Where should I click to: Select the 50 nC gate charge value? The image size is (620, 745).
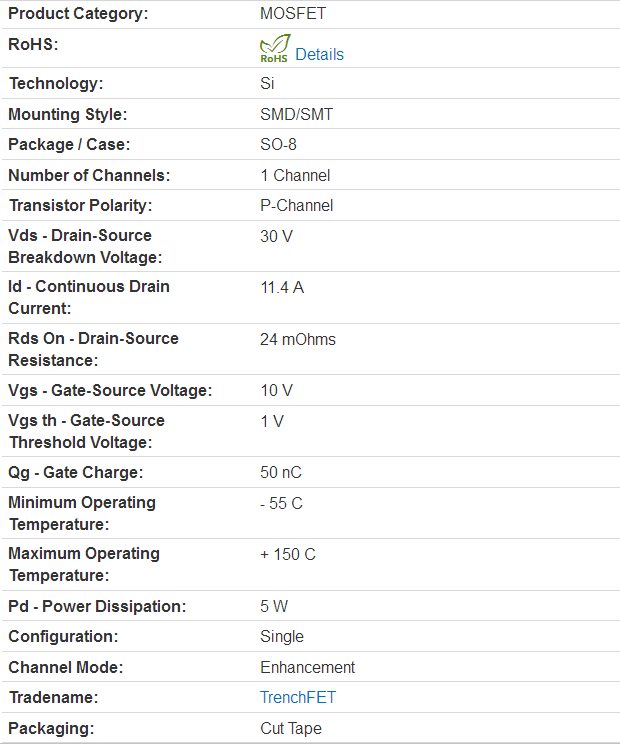tap(281, 472)
